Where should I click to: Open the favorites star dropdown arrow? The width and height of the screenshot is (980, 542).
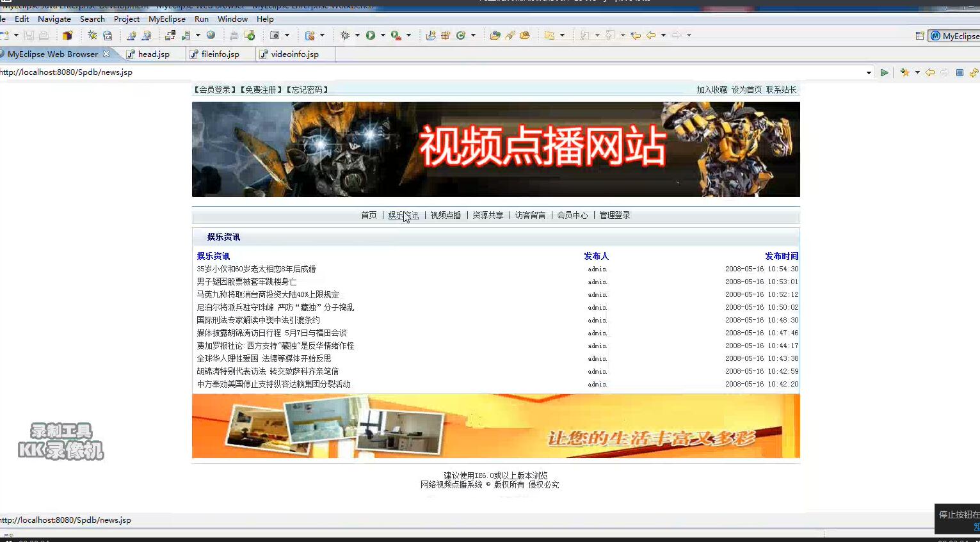coord(917,73)
